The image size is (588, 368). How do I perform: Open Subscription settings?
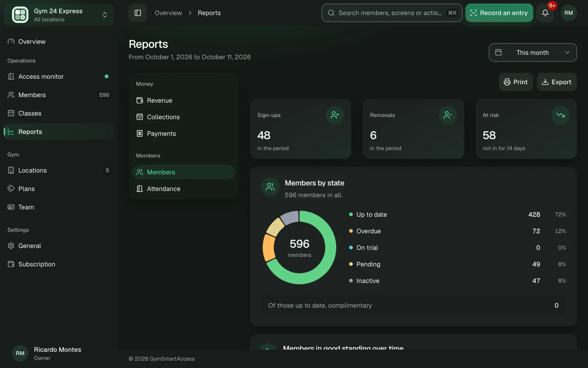coord(59,264)
